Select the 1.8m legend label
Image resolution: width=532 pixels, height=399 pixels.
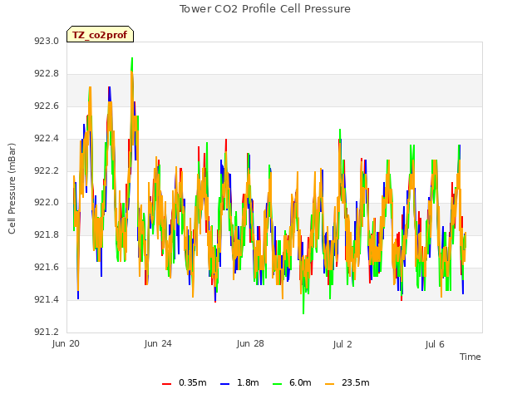tap(248, 382)
